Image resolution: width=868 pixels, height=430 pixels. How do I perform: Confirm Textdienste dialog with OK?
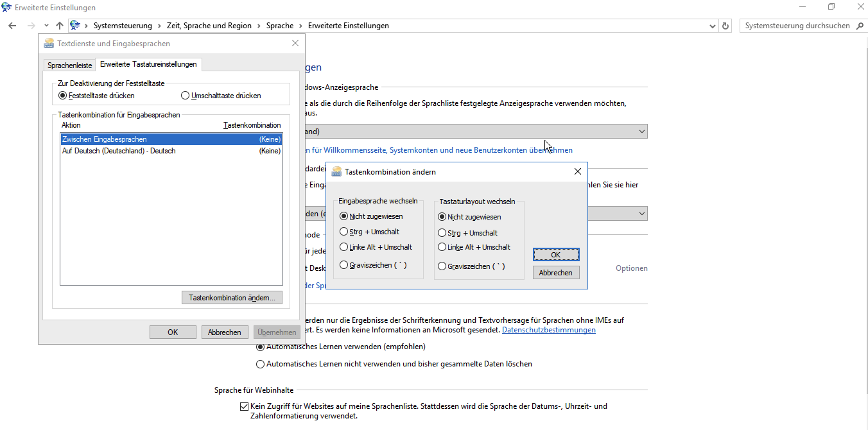coord(173,332)
